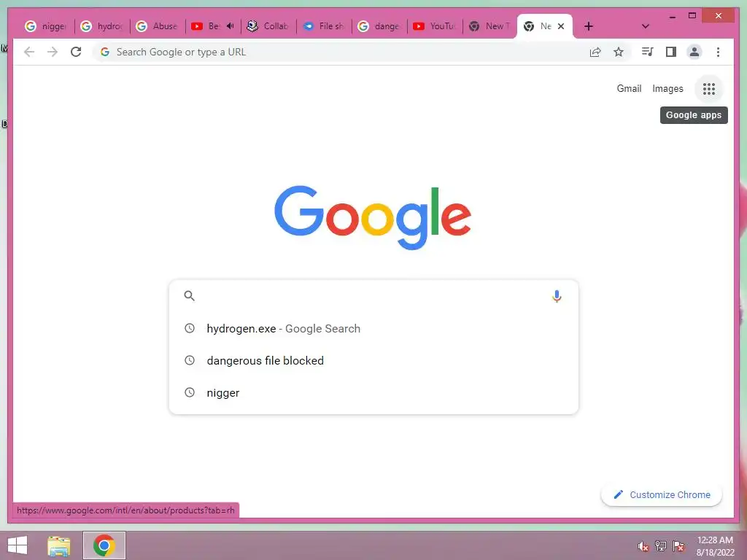The width and height of the screenshot is (747, 560).
Task: Open the profile avatar menu
Action: click(x=694, y=52)
